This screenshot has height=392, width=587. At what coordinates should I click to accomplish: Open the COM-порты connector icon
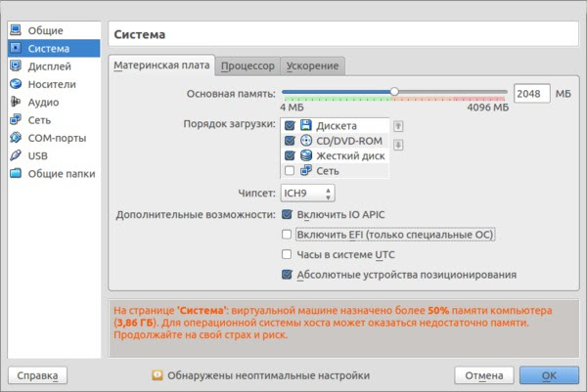[16, 138]
